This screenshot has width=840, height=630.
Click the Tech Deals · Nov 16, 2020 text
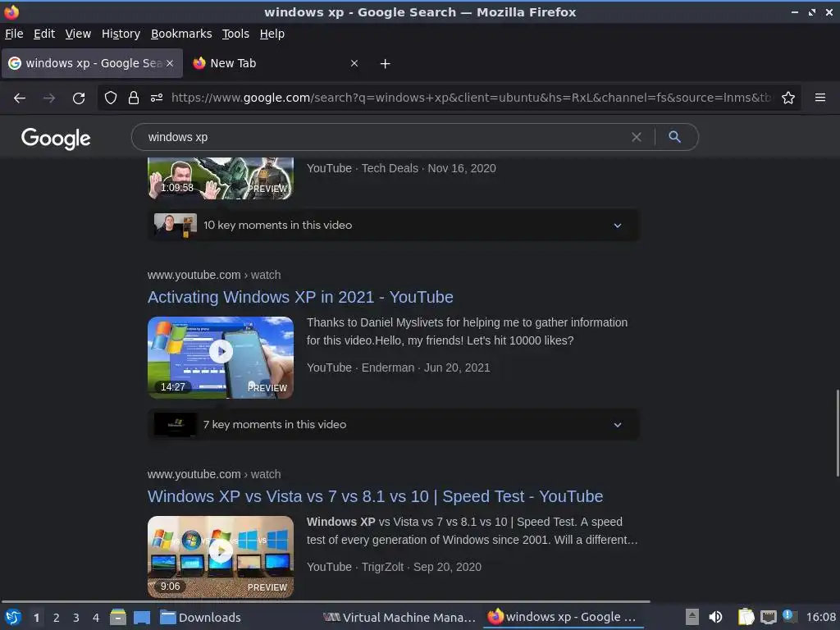click(x=428, y=168)
